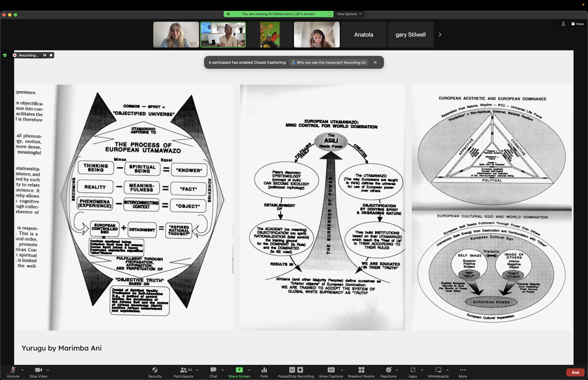Stop Video in the meeting toolbar
Image resolution: width=588 pixels, height=380 pixels.
click(x=38, y=372)
